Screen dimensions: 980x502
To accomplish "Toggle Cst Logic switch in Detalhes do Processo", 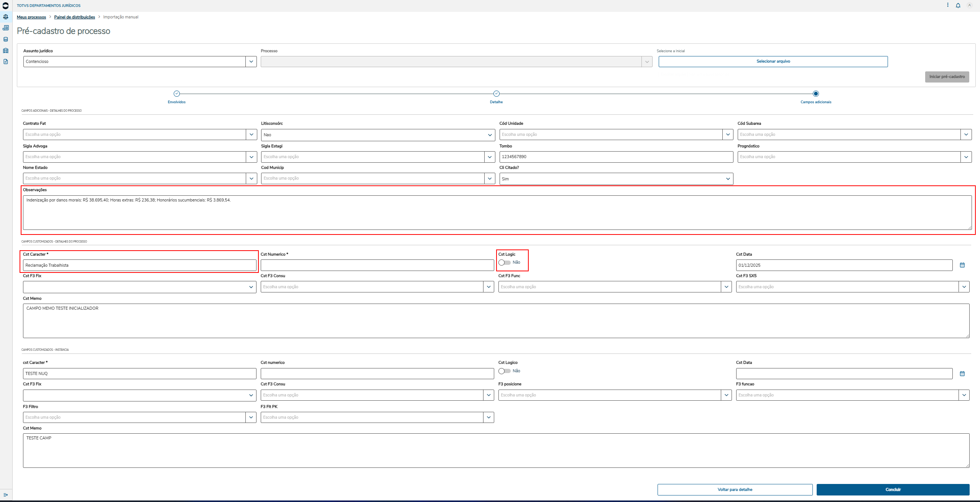I will 505,263.
